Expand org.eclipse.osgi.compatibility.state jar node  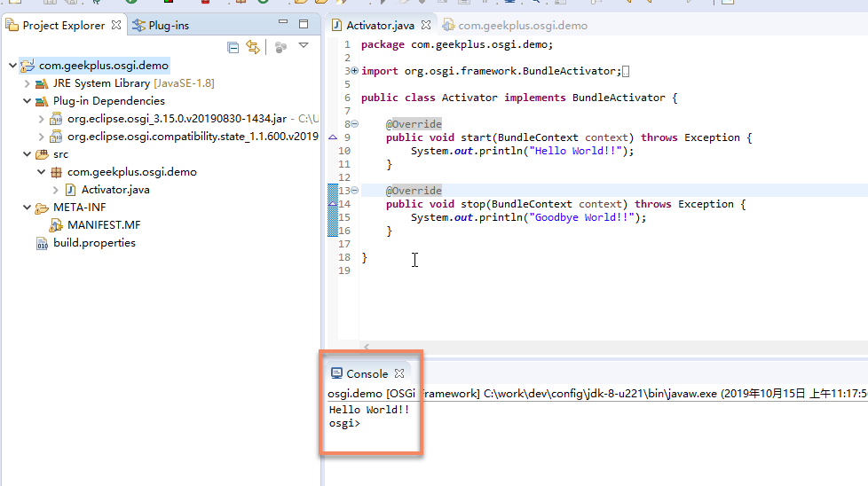(x=41, y=137)
